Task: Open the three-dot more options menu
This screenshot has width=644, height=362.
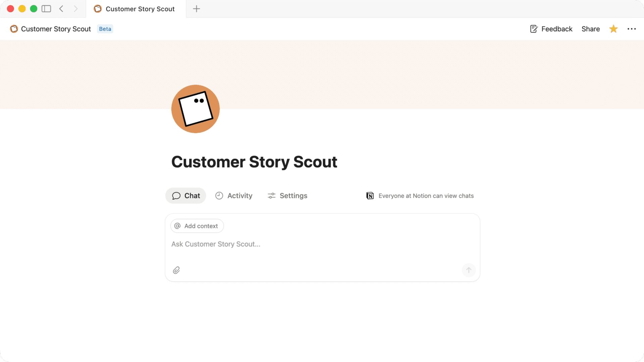Action: [x=632, y=29]
